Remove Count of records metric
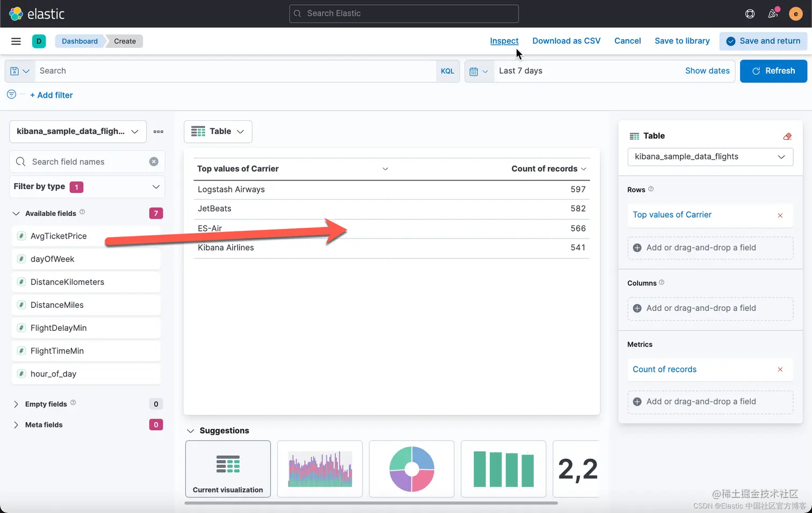 click(x=780, y=370)
